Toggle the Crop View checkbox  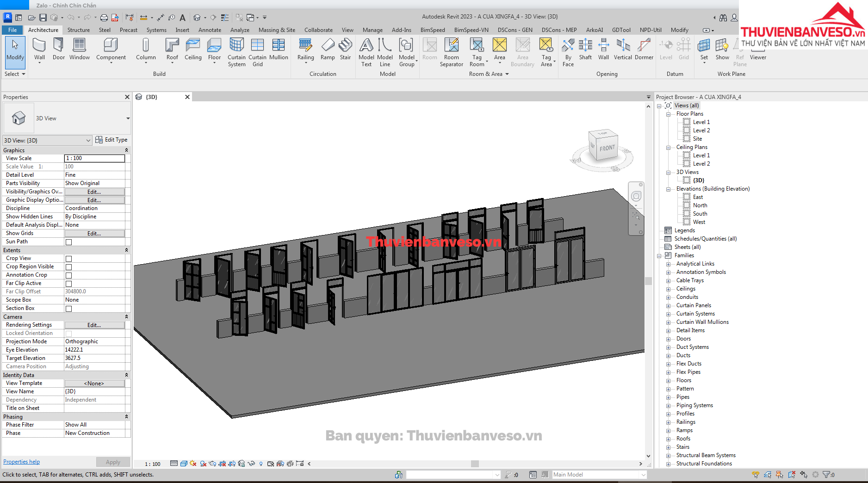68,259
